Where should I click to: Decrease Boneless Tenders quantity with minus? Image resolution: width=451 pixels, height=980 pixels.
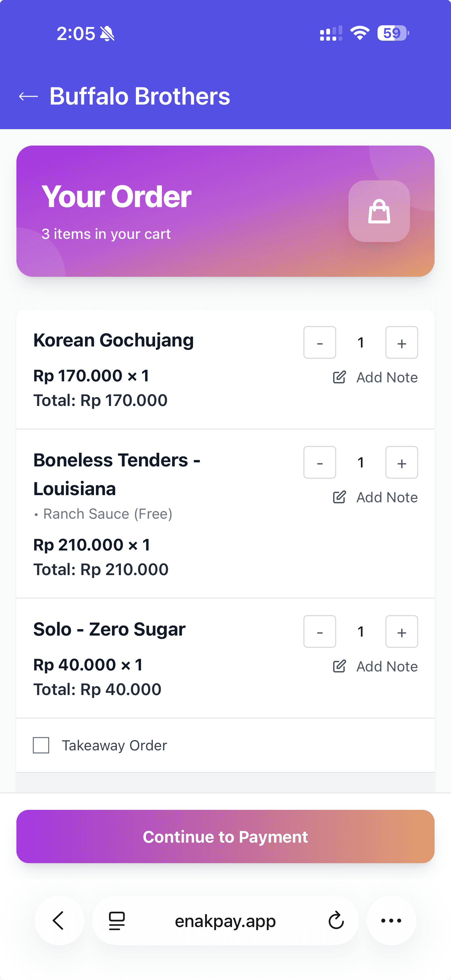[319, 462]
